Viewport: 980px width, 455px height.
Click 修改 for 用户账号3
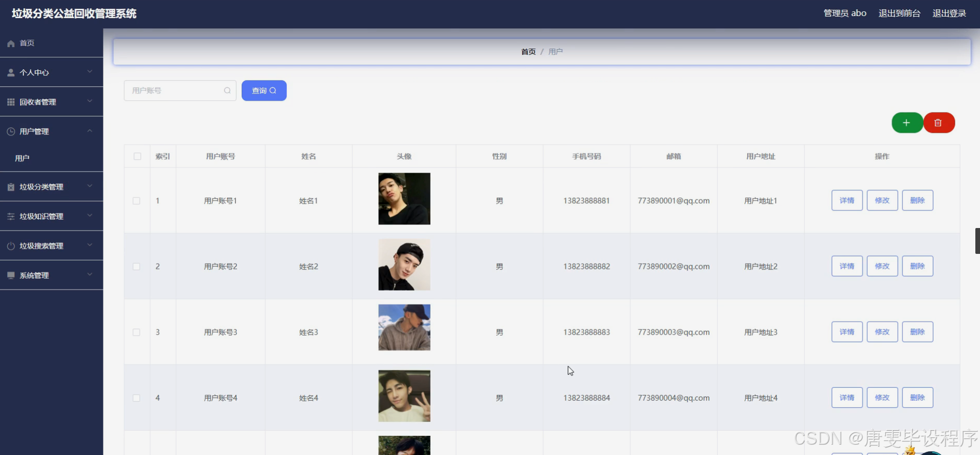tap(882, 332)
